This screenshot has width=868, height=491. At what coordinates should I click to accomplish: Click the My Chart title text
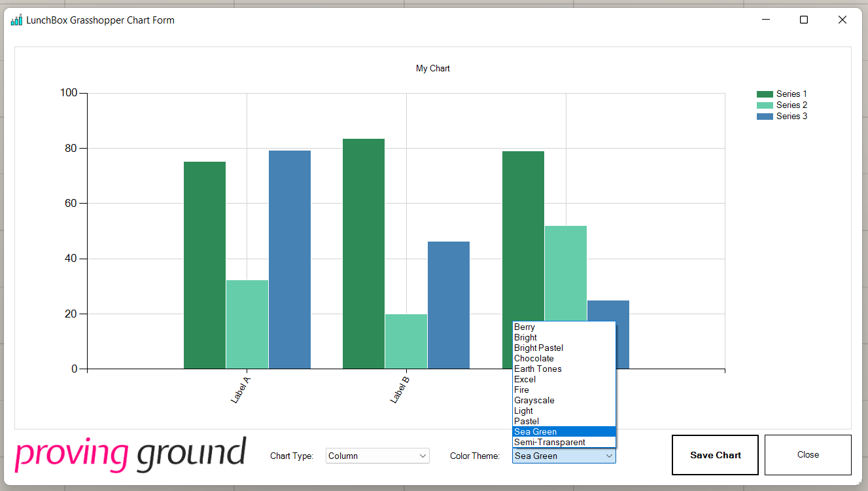(432, 68)
